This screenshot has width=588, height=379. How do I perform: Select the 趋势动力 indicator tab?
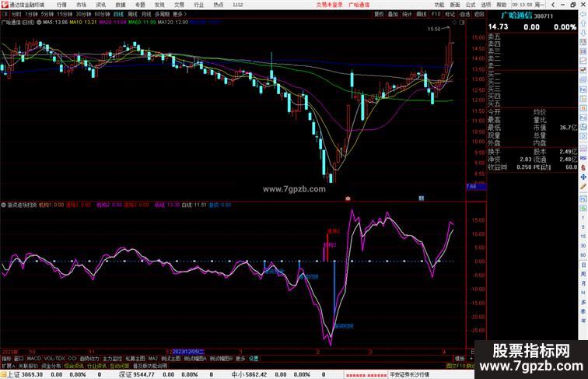point(89,359)
